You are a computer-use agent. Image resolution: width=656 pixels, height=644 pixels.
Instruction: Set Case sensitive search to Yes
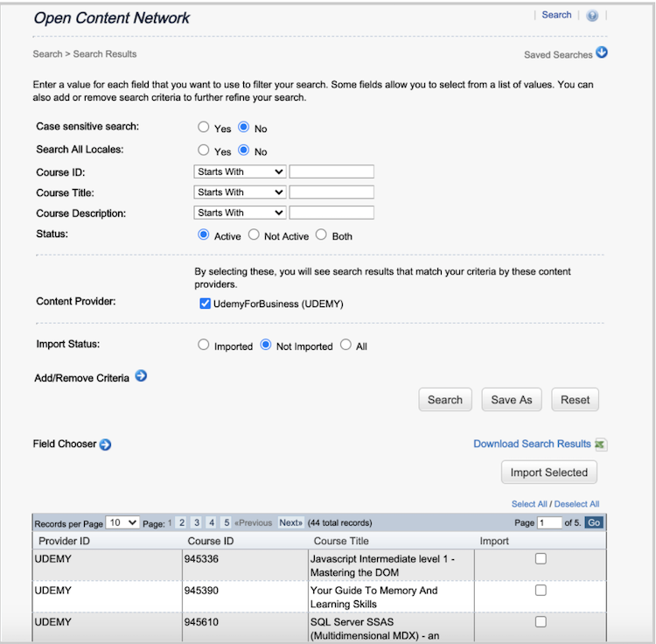tap(204, 128)
